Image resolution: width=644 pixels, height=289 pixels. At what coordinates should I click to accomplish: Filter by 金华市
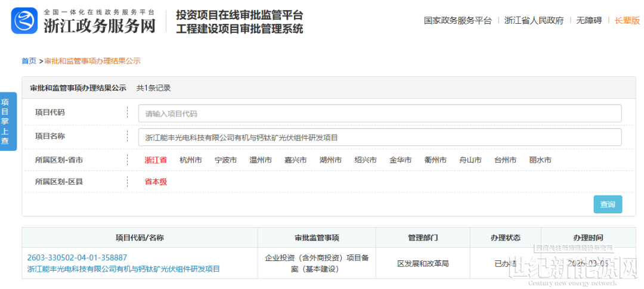pos(401,160)
